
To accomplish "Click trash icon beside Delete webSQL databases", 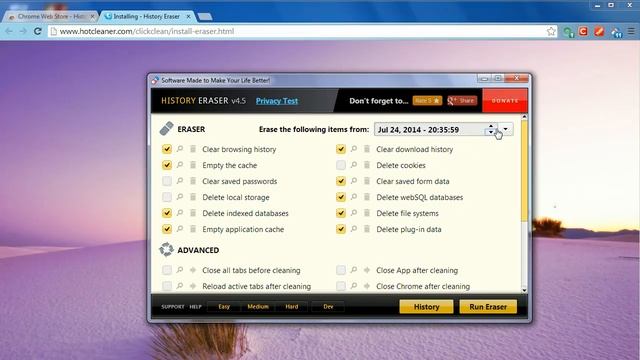I will (x=367, y=197).
